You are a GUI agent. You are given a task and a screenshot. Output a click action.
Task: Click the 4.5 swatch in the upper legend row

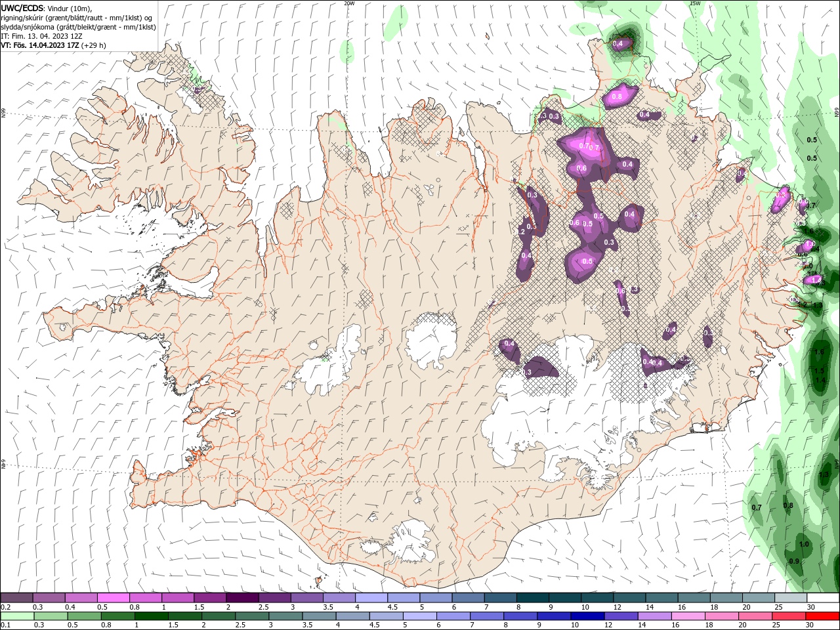(x=403, y=598)
